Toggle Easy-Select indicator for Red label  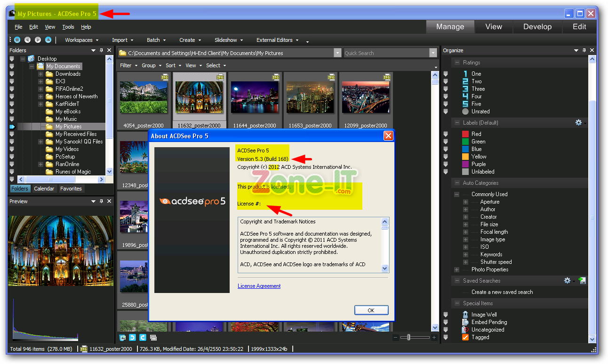coord(446,134)
